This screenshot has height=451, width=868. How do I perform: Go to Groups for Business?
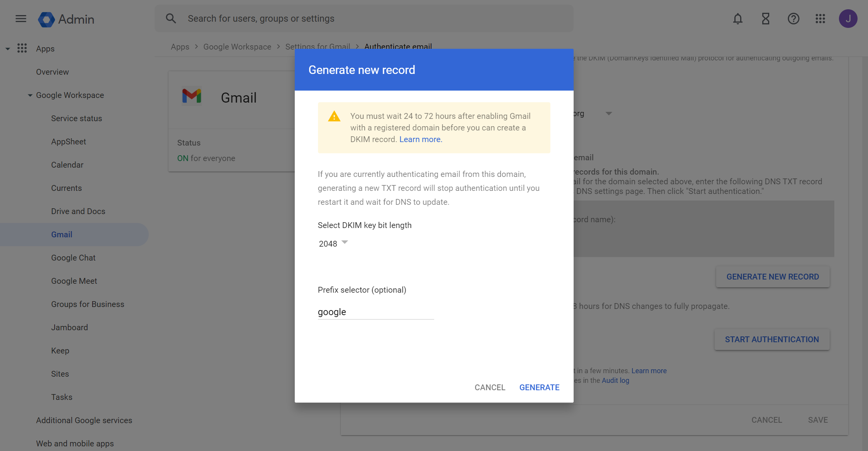tap(88, 304)
